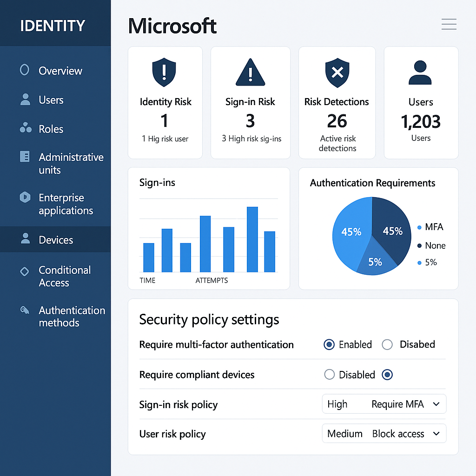Viewport: 476px width, 476px height.
Task: Open the Risk Detections card
Action: [x=337, y=103]
